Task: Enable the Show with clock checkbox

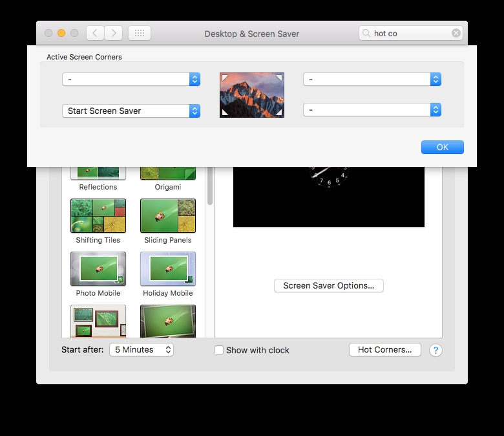Action: [x=219, y=350]
